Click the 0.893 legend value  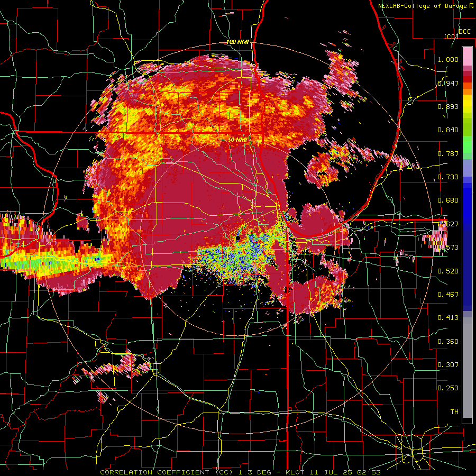tap(448, 106)
